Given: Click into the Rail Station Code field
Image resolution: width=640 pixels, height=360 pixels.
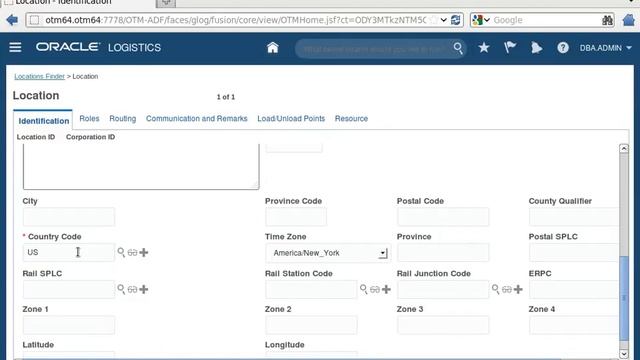Looking at the screenshot, I should (x=311, y=289).
